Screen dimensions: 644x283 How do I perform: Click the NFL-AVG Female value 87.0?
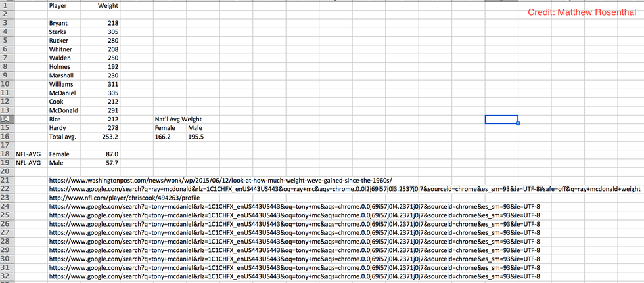point(110,154)
